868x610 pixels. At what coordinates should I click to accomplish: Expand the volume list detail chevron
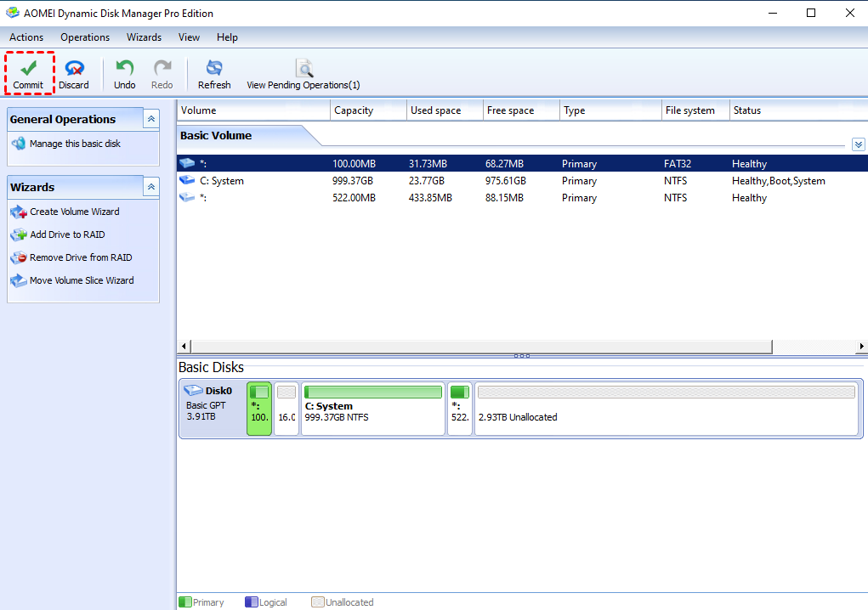(x=859, y=144)
